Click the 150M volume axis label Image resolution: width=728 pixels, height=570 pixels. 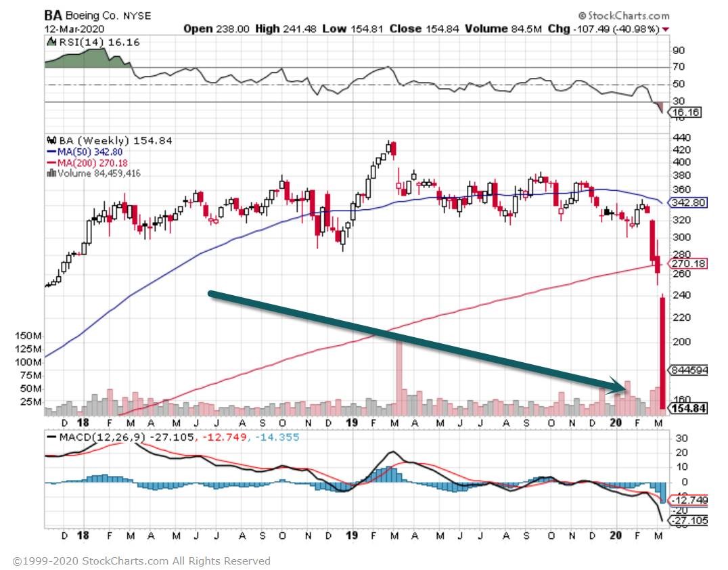pyautogui.click(x=28, y=335)
